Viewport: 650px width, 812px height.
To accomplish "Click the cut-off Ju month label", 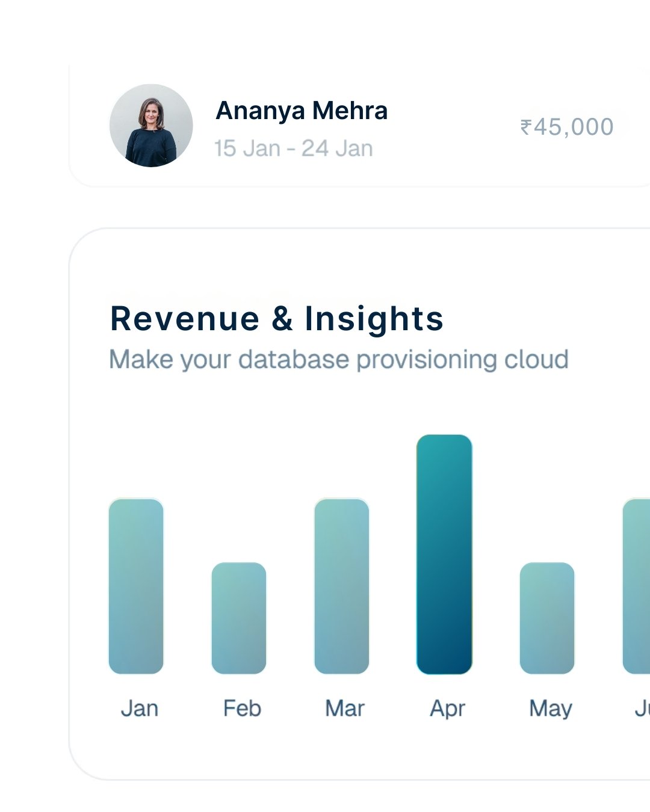I will (642, 709).
